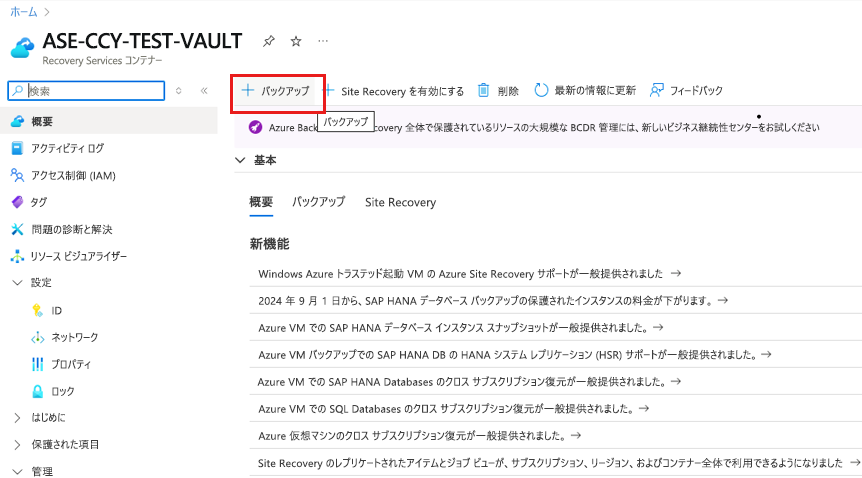Select the 概要 tab in content area
Image resolution: width=862 pixels, height=478 pixels.
pos(261,202)
